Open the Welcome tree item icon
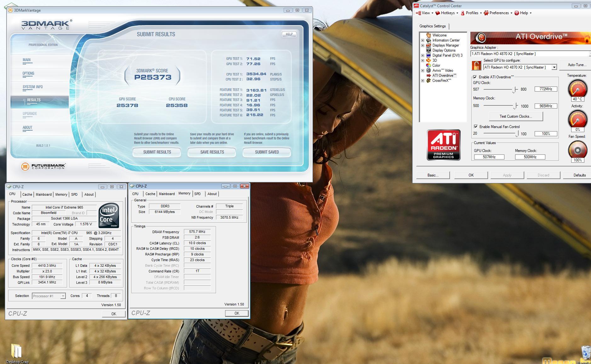 428,35
